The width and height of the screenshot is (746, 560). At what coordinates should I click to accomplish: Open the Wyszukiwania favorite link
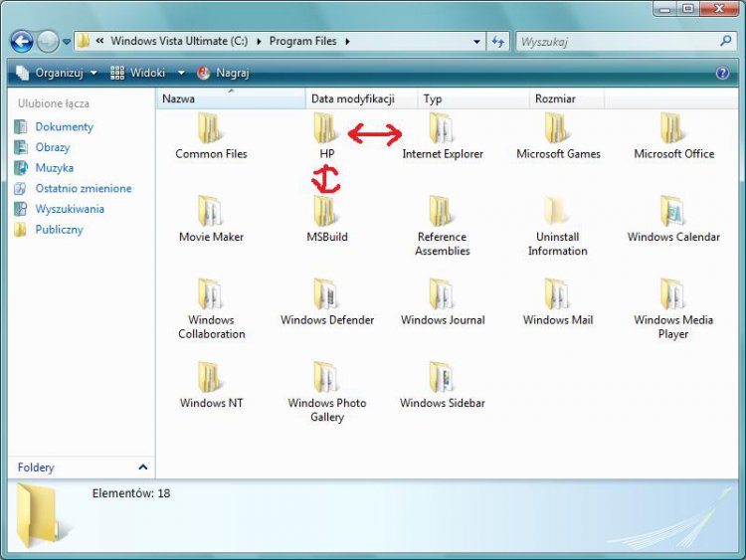coord(70,209)
